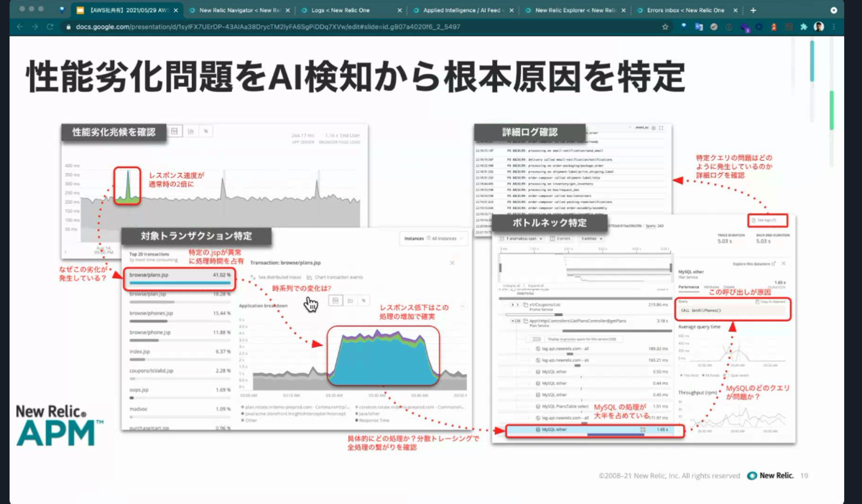The height and width of the screenshot is (504, 862).
Task: Open the Performance tab in span details
Action: [x=689, y=286]
